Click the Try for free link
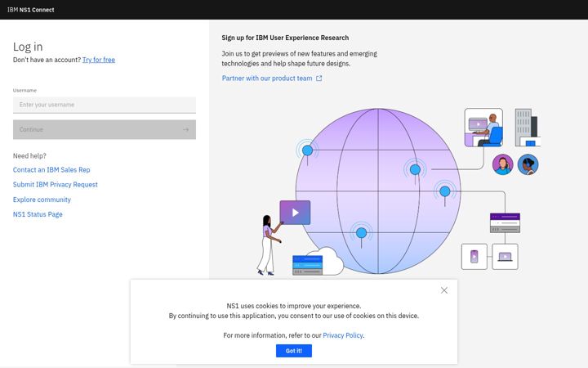 pyautogui.click(x=99, y=60)
